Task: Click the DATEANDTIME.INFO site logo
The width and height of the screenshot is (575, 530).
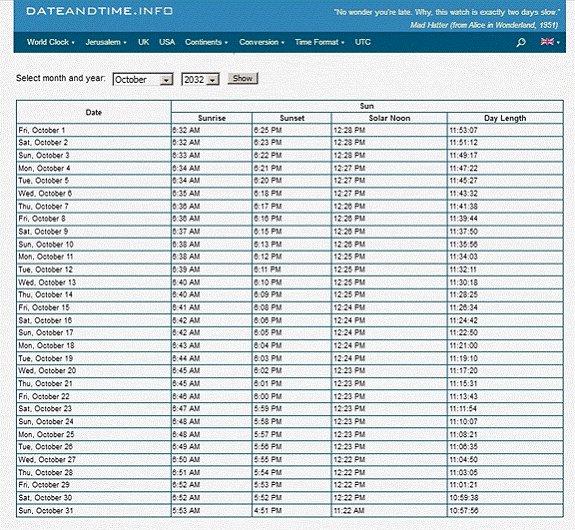Action: click(x=99, y=11)
